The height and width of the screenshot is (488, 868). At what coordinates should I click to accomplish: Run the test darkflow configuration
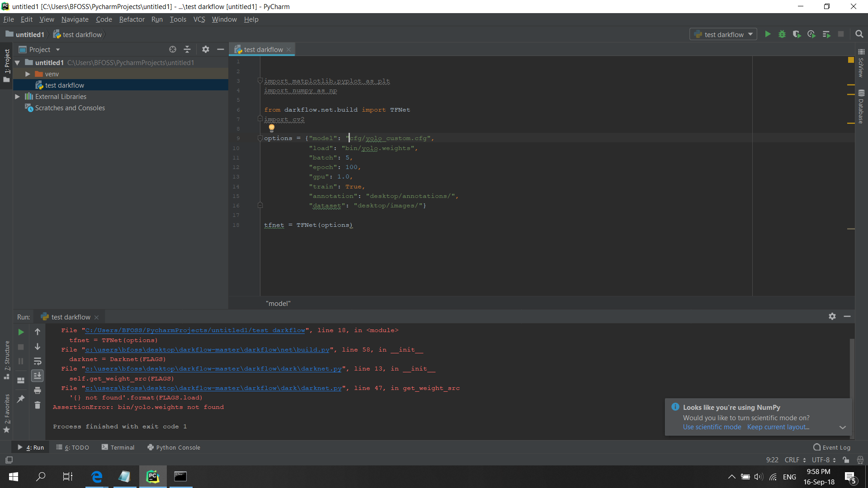[x=768, y=34]
